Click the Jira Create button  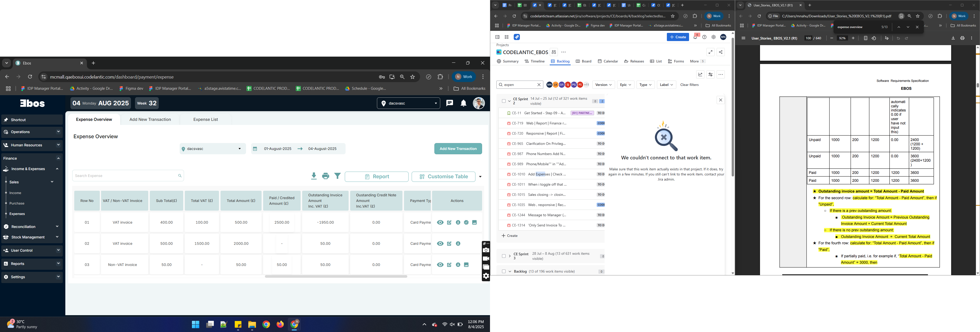click(x=678, y=37)
